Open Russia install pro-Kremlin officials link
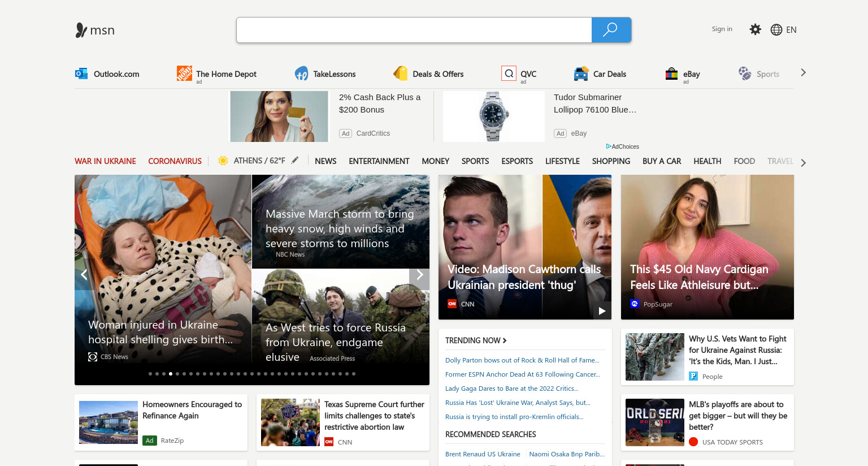Viewport: 868px width, 466px height. tap(514, 417)
